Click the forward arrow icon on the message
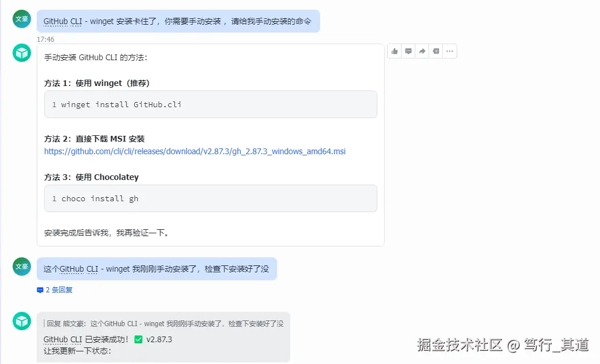600x364 pixels. (422, 51)
